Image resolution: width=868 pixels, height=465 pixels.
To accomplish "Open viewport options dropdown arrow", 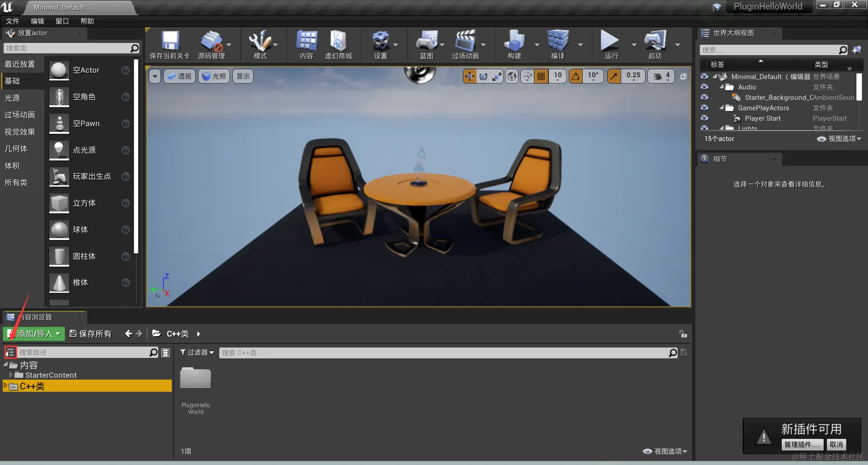I will (155, 76).
